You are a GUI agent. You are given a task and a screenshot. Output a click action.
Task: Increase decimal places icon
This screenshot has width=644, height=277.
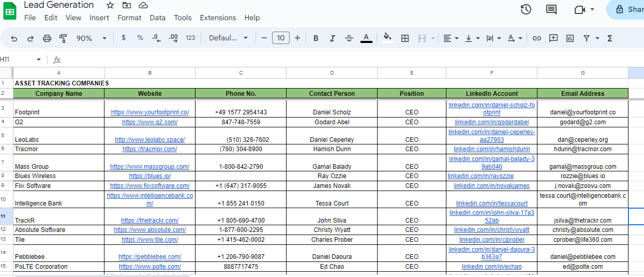click(173, 38)
